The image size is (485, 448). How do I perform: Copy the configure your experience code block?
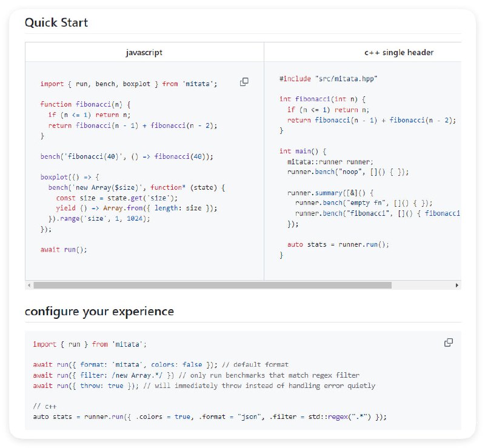[449, 343]
